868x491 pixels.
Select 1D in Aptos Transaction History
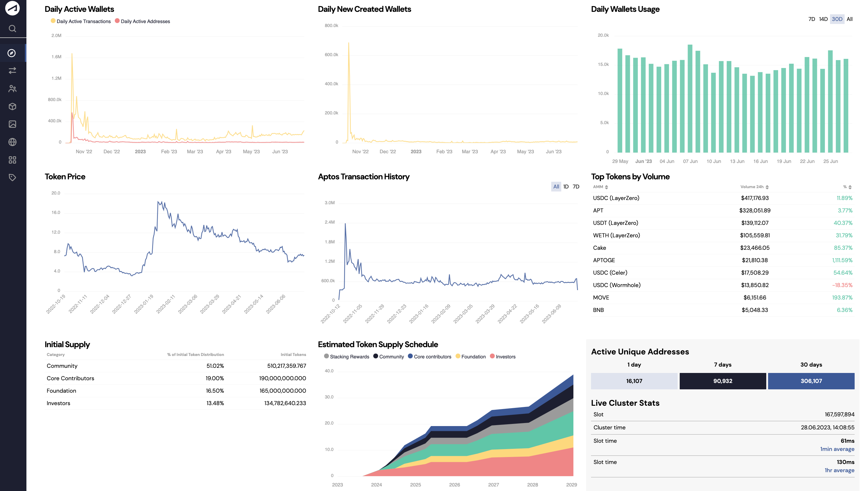click(566, 187)
